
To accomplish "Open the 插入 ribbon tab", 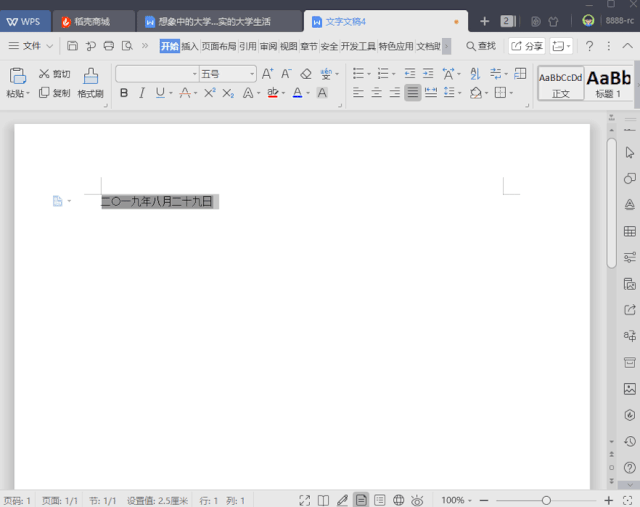I will pyautogui.click(x=190, y=46).
